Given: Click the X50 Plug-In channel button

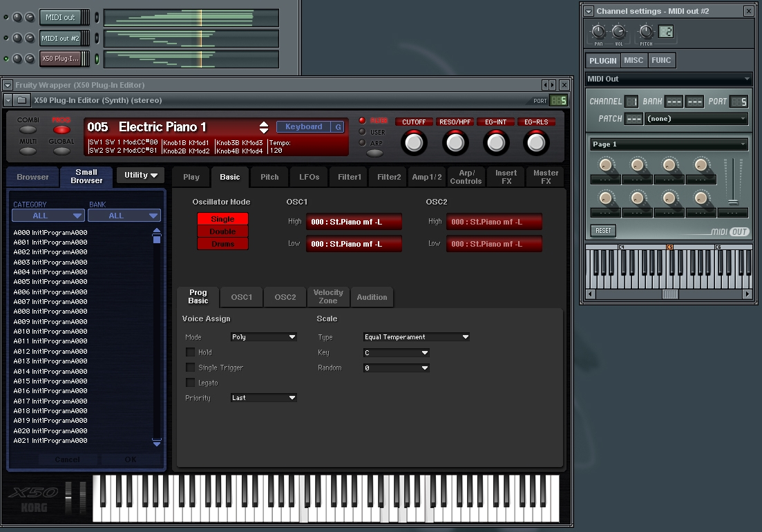Looking at the screenshot, I should [x=60, y=59].
